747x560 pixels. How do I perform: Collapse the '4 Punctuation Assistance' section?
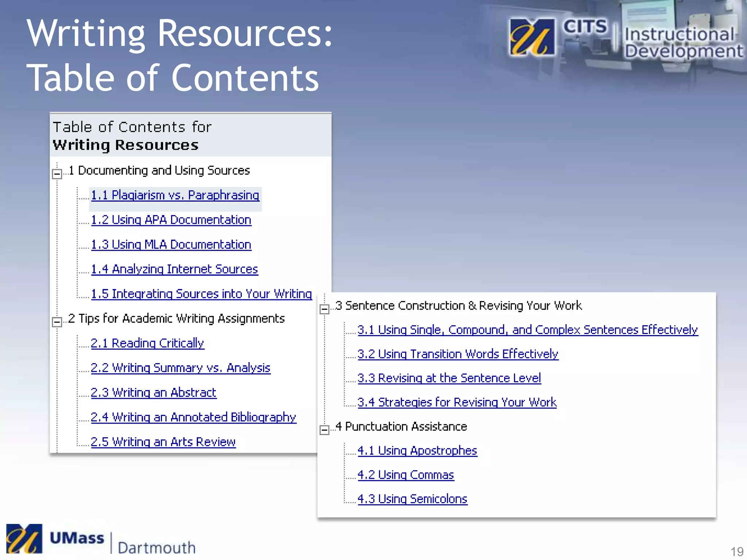coord(324,430)
